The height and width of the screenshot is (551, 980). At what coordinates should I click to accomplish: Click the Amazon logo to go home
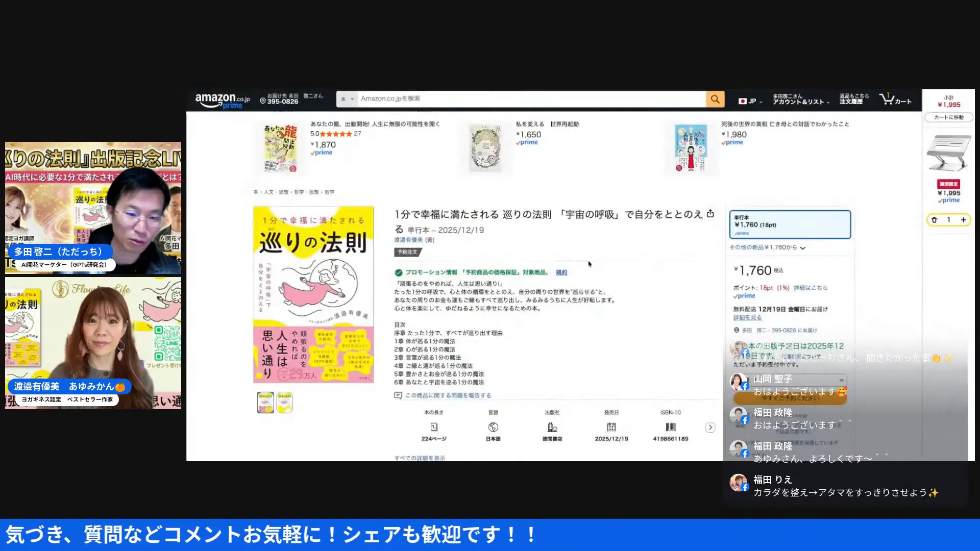click(219, 98)
